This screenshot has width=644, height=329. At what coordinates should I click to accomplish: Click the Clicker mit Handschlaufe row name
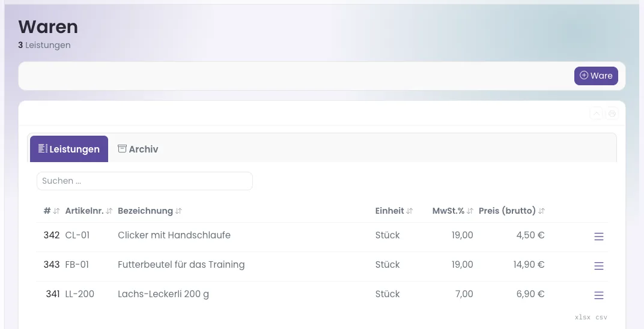(174, 235)
